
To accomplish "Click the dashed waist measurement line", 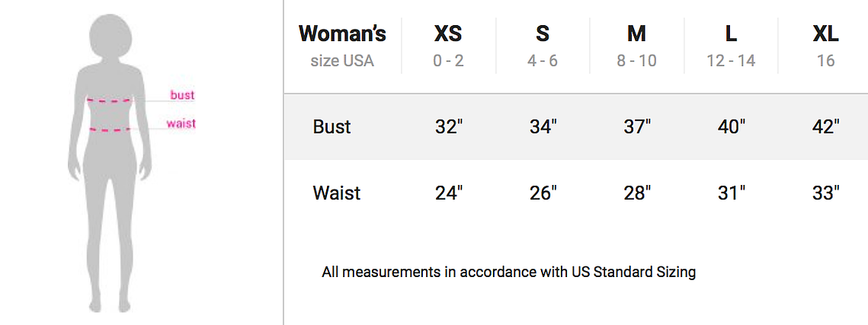I will pos(110,129).
